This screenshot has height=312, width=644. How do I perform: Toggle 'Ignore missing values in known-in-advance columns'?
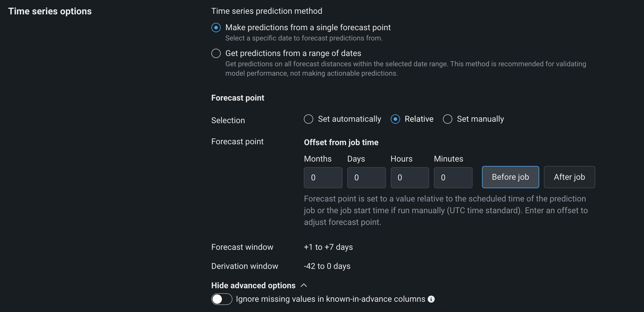tap(222, 299)
